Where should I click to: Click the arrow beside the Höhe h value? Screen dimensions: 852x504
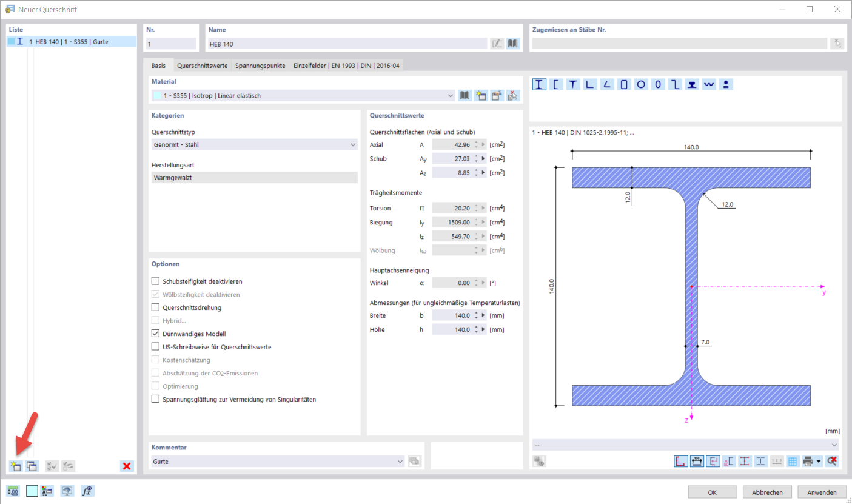click(x=483, y=329)
